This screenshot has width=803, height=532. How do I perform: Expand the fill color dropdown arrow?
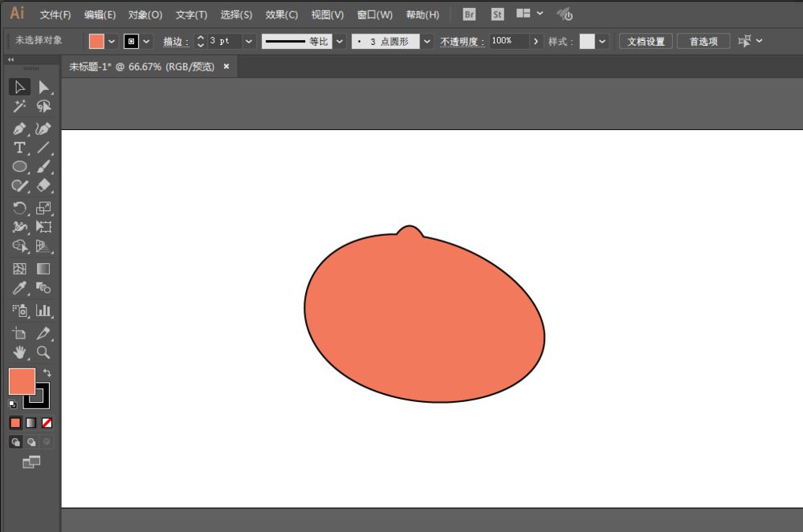112,41
